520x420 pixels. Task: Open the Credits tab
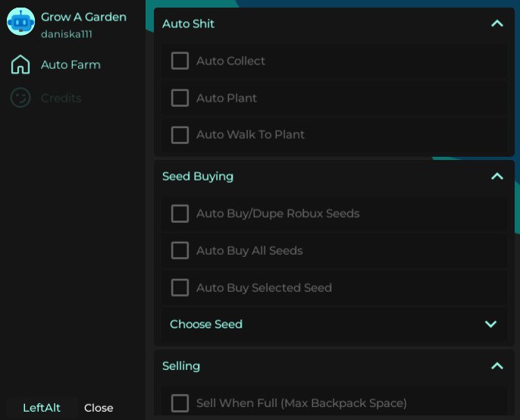pyautogui.click(x=61, y=98)
